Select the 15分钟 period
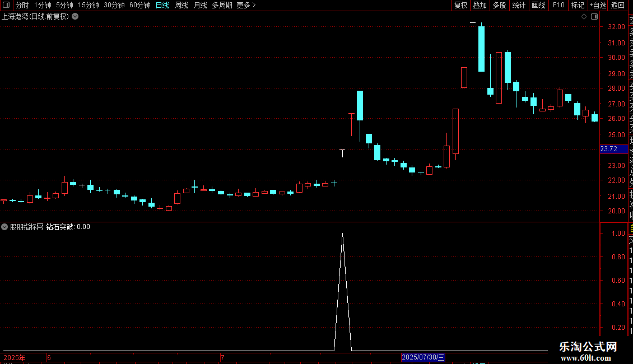 tap(89, 5)
